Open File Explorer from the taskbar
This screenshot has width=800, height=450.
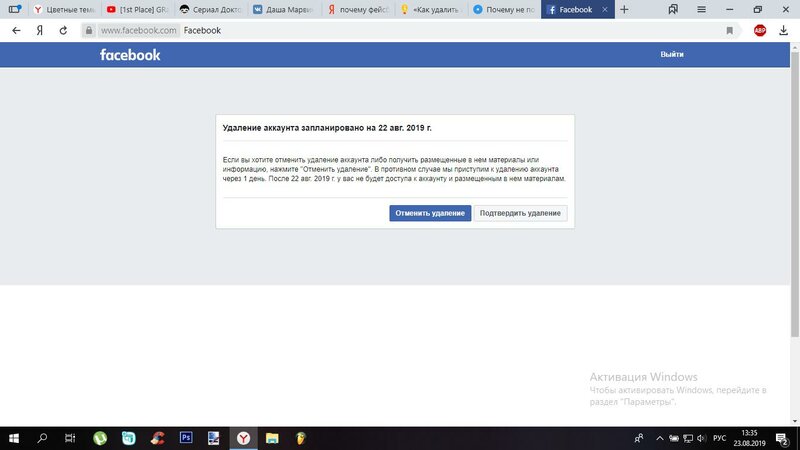272,438
